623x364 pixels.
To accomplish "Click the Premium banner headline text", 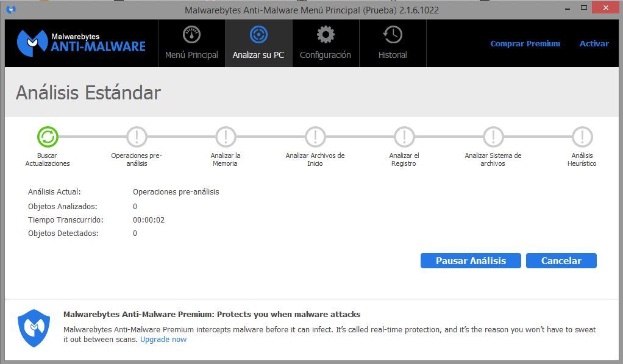I will pyautogui.click(x=212, y=315).
